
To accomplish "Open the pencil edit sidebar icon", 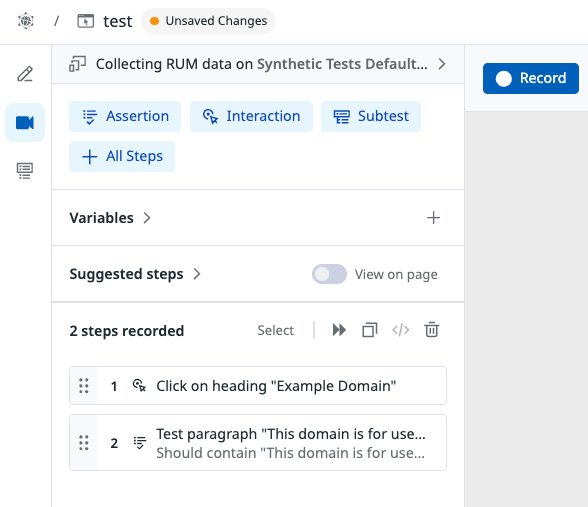I will click(25, 74).
